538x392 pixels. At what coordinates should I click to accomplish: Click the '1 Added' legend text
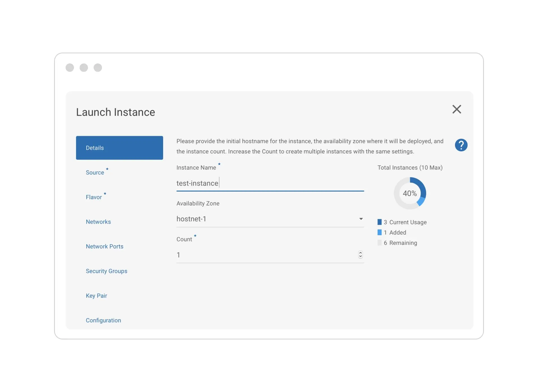coord(395,232)
